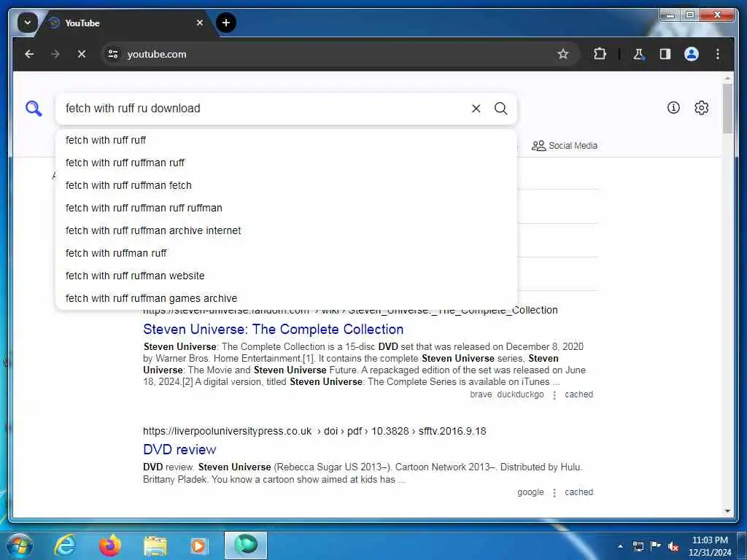Open the Windows Start menu
The width and height of the screenshot is (747, 560).
[18, 545]
